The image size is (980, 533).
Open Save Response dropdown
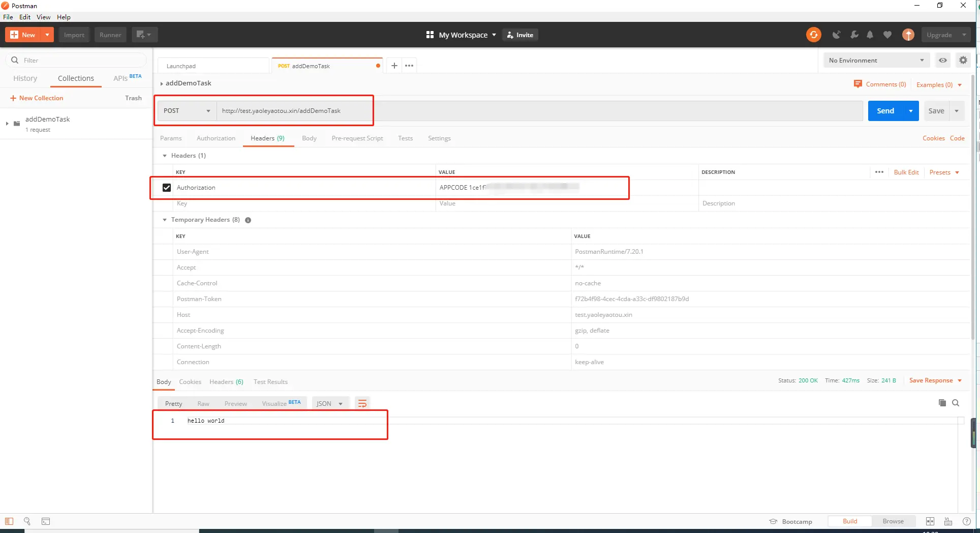(x=935, y=380)
